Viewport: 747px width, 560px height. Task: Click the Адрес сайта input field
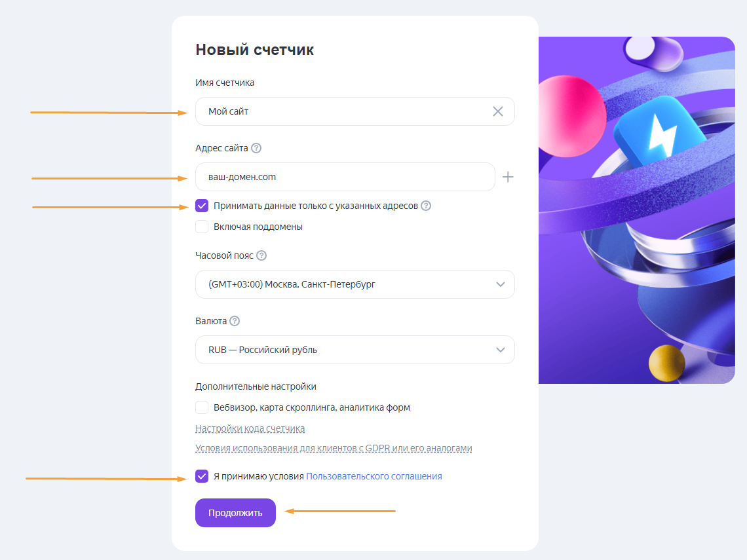344,177
